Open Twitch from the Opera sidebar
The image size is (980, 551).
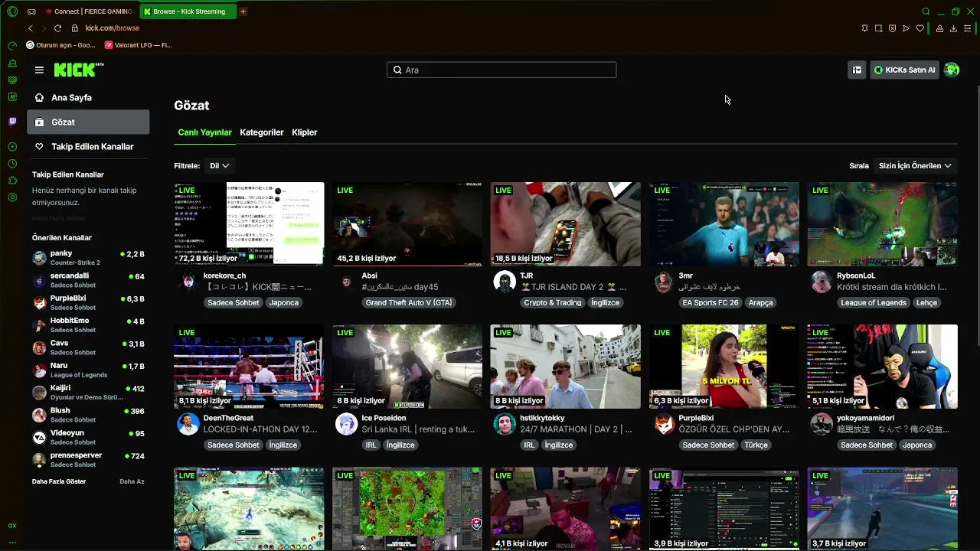click(12, 122)
